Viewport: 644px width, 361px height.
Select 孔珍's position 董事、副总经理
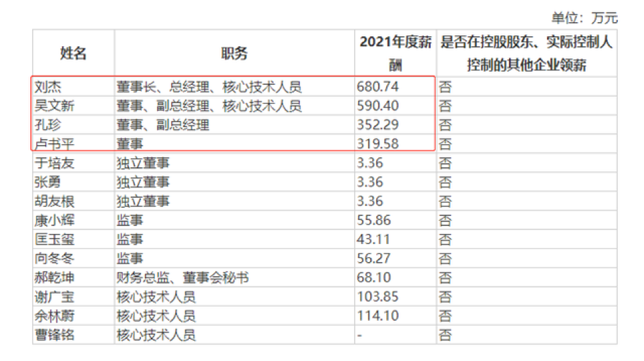point(163,125)
